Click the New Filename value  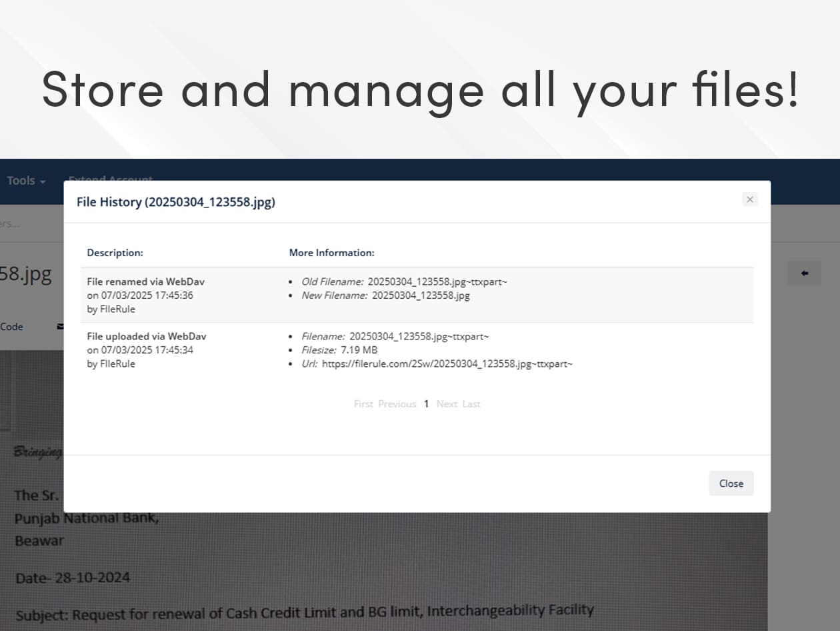(421, 295)
